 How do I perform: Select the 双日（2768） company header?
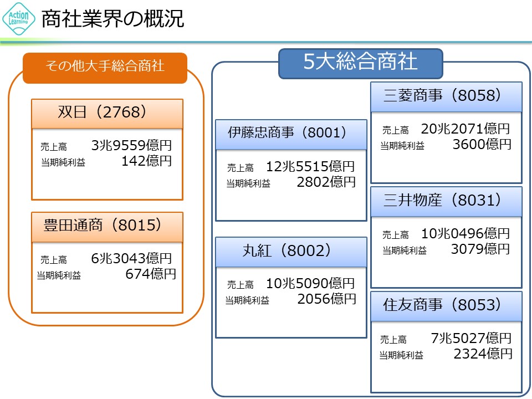click(x=107, y=113)
